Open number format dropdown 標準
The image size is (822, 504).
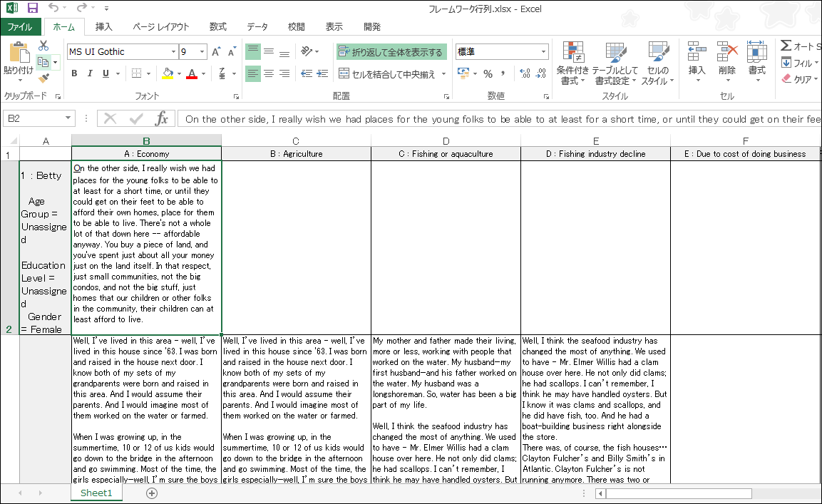[x=543, y=51]
